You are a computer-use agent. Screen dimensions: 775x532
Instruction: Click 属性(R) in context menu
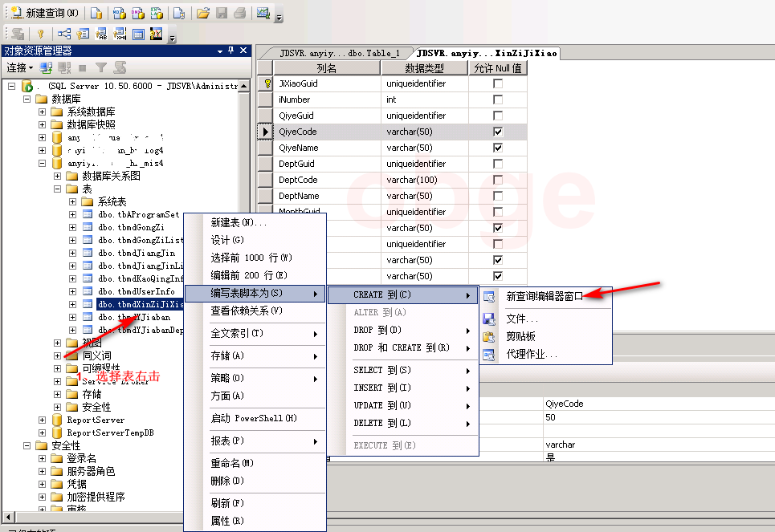point(255,521)
